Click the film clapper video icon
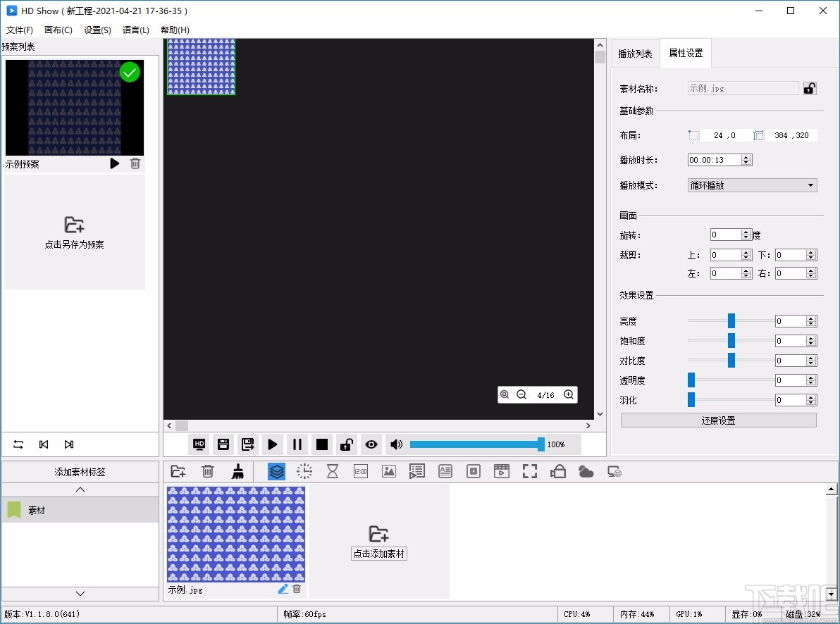840x624 pixels. pyautogui.click(x=502, y=471)
